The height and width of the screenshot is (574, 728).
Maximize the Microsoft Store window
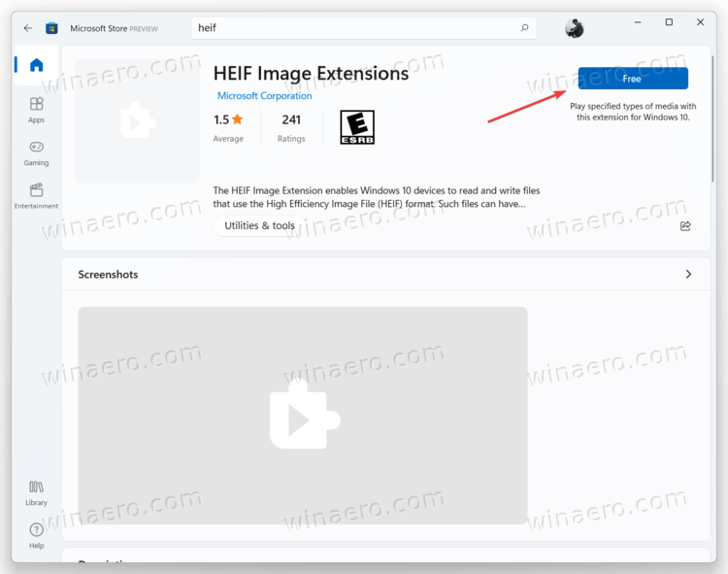click(669, 22)
